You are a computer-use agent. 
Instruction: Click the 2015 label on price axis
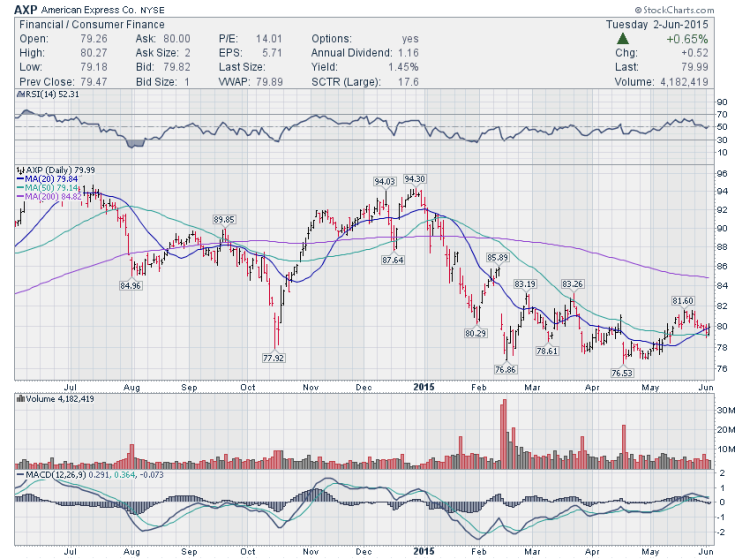424,387
